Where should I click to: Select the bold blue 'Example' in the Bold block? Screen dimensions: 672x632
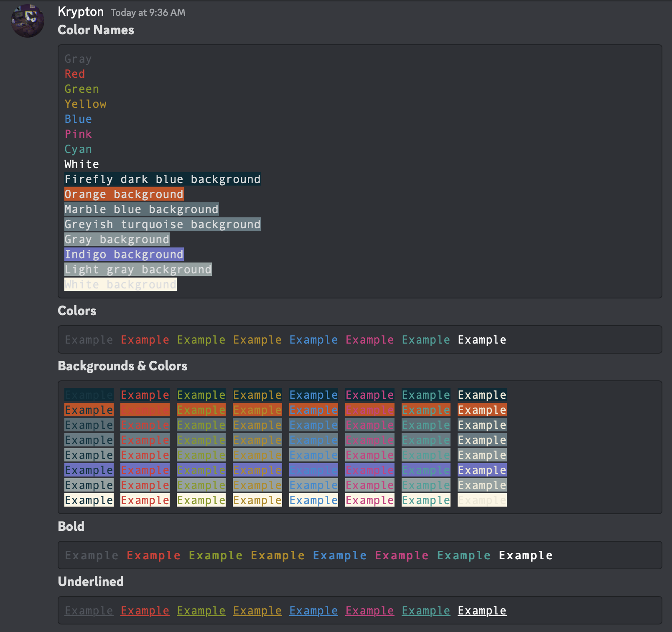coord(340,556)
